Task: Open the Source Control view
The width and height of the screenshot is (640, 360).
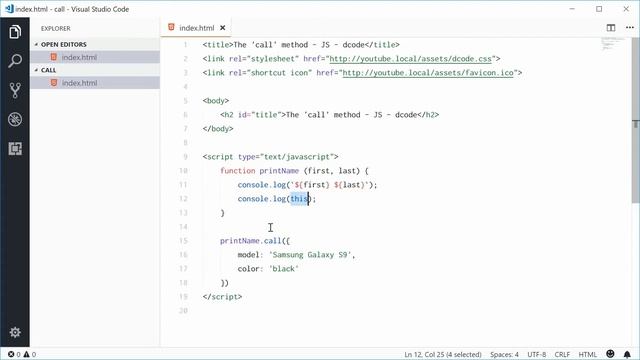Action: 15,90
